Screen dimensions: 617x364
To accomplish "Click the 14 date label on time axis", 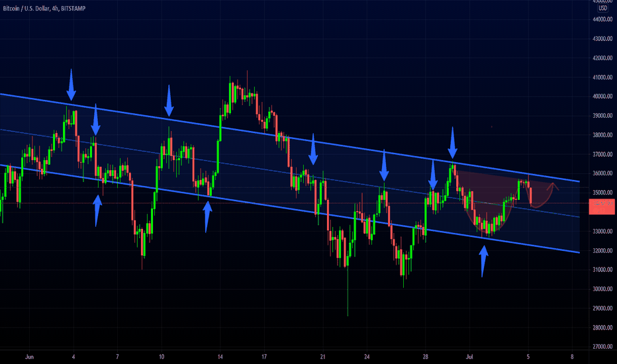I will 220,357.
